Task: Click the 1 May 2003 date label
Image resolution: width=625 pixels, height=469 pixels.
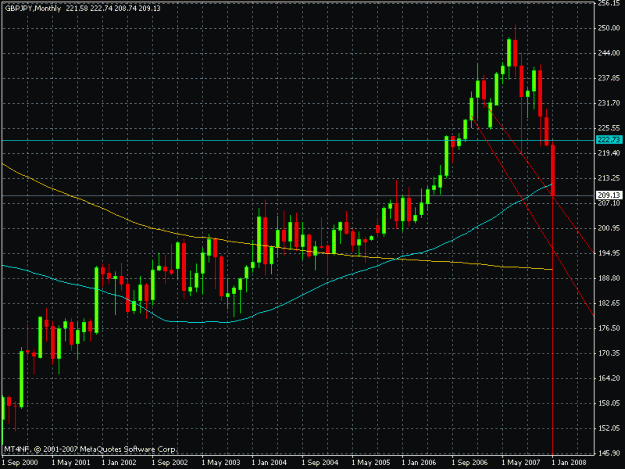Action: click(x=221, y=463)
